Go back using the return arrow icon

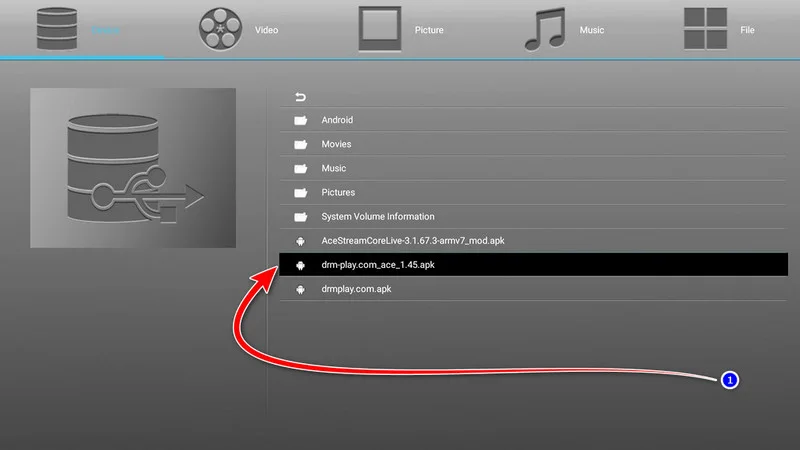301,97
